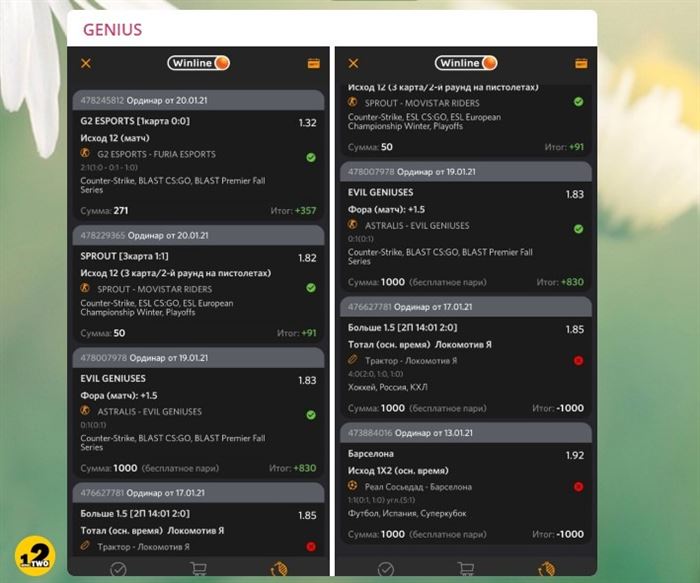Click odds 1.82 on SPROUT bet
The height and width of the screenshot is (583, 700).
tap(307, 258)
